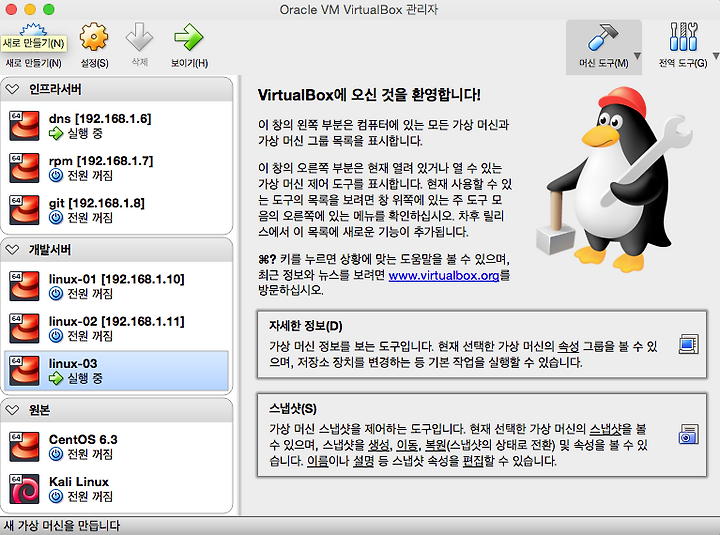
Task: Click Kali Linux powered-off state icon
Action: 56,496
